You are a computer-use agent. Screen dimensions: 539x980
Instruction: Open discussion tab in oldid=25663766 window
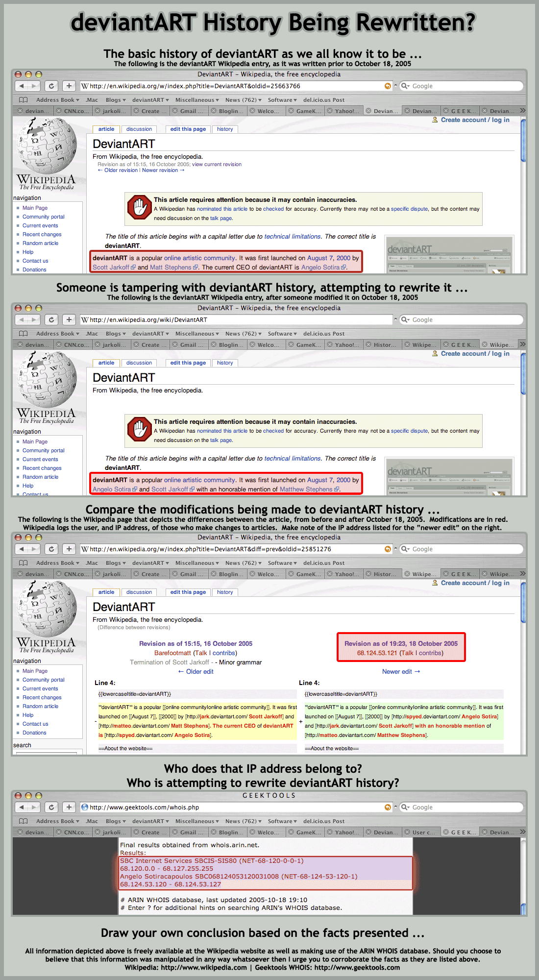pyautogui.click(x=139, y=129)
